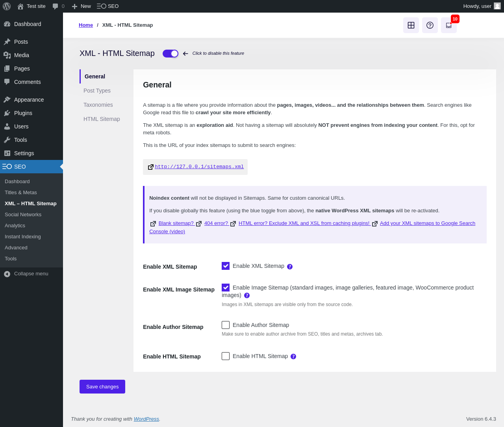This screenshot has width=504, height=427.
Task: Open Titles & Metas submenu item
Action: click(31, 193)
